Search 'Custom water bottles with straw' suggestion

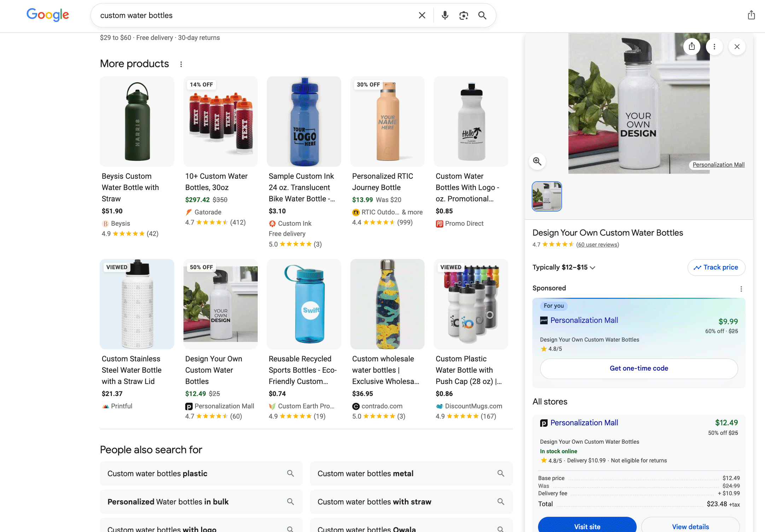tap(411, 502)
